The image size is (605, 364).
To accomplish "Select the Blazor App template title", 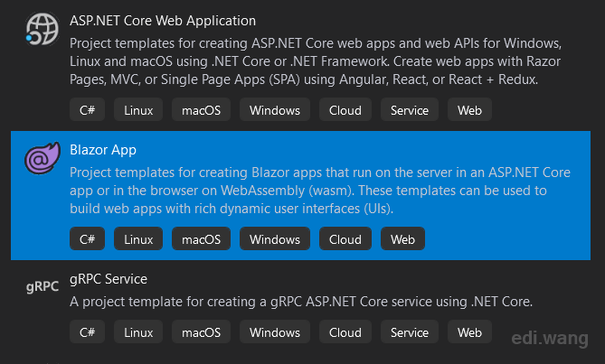I will click(x=103, y=150).
